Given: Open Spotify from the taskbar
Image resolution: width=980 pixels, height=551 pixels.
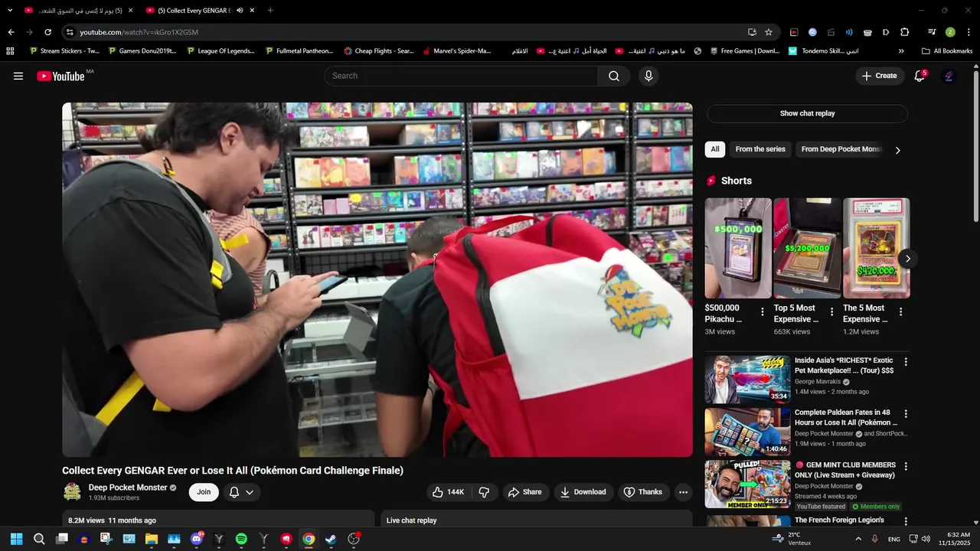Looking at the screenshot, I should [x=241, y=539].
